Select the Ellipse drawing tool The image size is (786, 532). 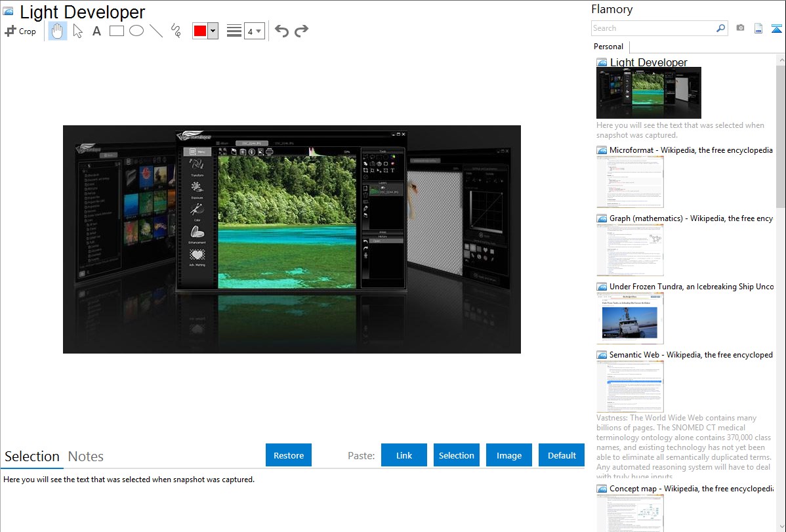point(136,31)
